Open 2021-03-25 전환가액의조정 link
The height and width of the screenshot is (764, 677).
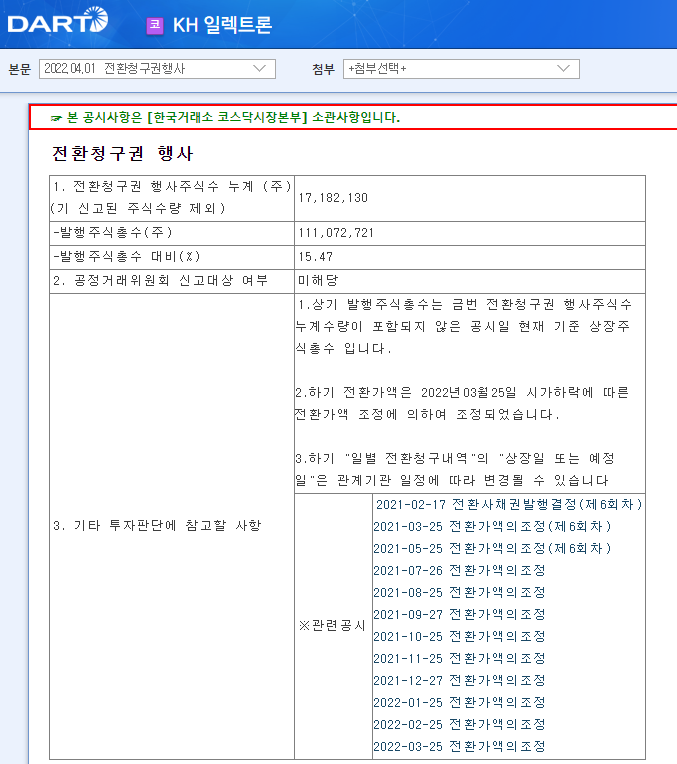click(492, 526)
